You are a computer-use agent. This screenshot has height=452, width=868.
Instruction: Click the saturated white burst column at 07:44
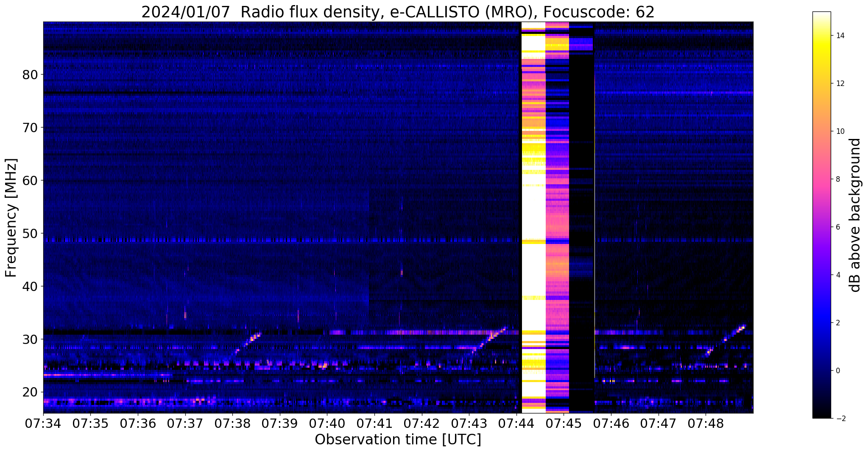pyautogui.click(x=533, y=217)
